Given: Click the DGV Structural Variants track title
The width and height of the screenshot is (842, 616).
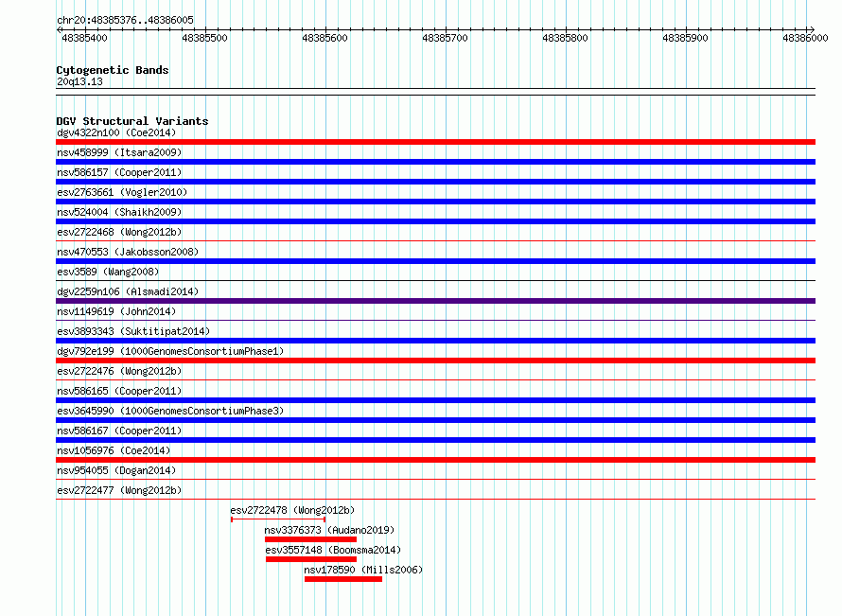Looking at the screenshot, I should [x=132, y=121].
